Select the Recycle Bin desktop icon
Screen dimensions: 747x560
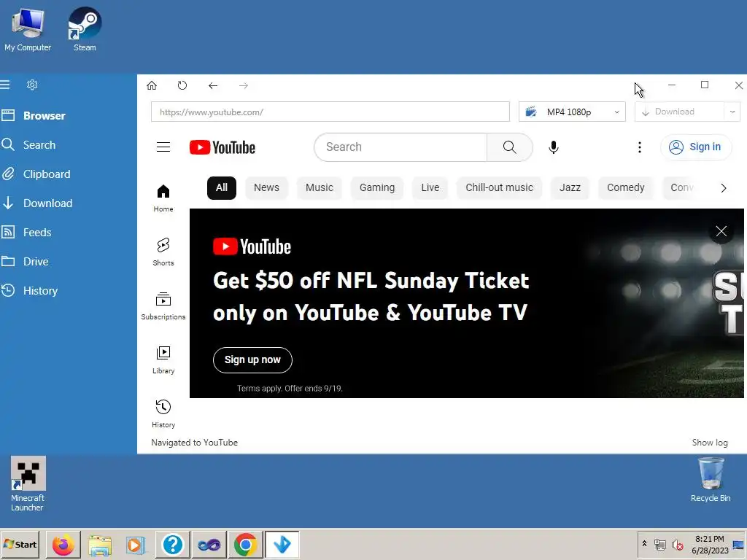[711, 480]
